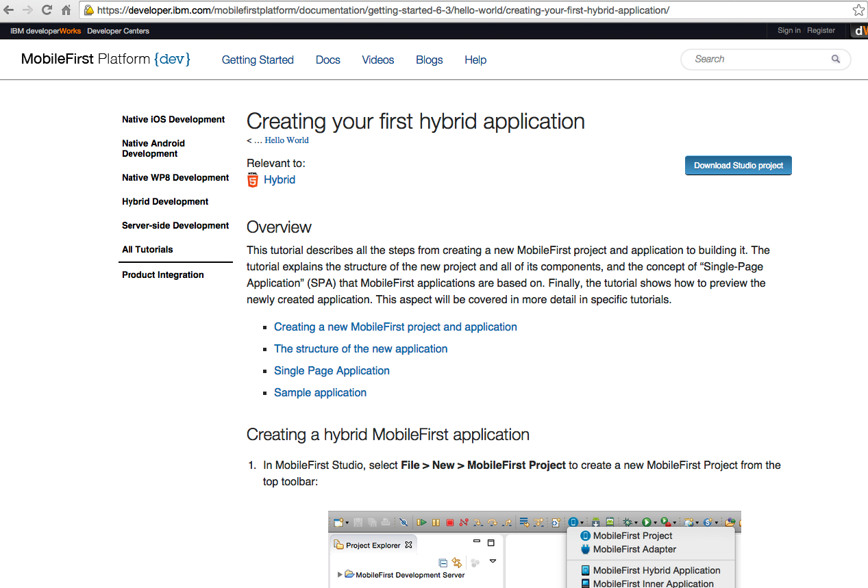The height and width of the screenshot is (588, 868).
Task: Expand the MobileFirst Development Server tree node
Action: pyautogui.click(x=340, y=575)
